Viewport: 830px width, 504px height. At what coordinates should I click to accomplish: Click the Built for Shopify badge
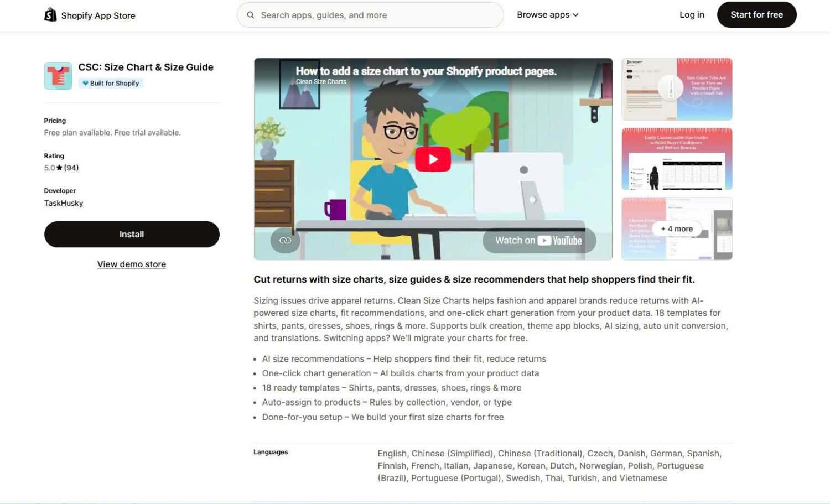tap(111, 83)
